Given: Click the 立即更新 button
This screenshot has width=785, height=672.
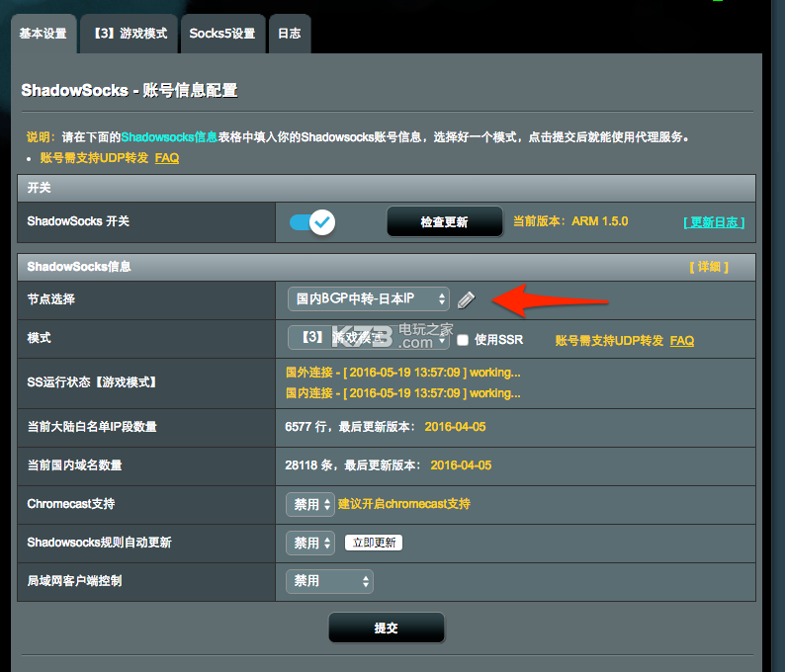Looking at the screenshot, I should (x=374, y=543).
